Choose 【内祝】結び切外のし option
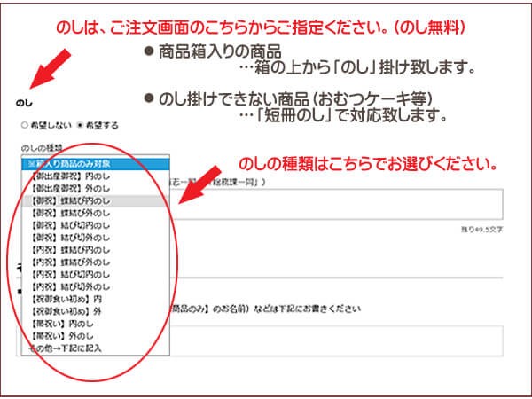Viewport: 532px width, 399px height. point(71,287)
